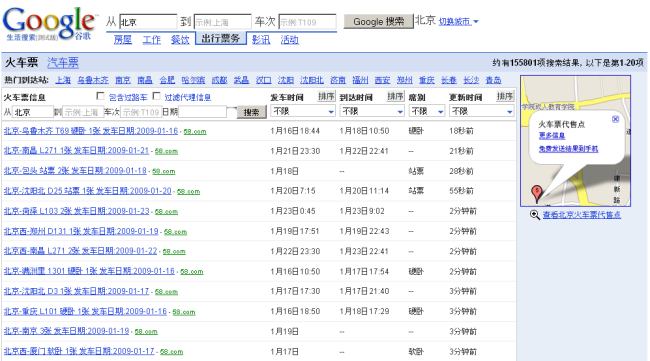The height and width of the screenshot is (361, 650).
Task: Toggle the 包含过路车 checkbox
Action: [x=100, y=96]
